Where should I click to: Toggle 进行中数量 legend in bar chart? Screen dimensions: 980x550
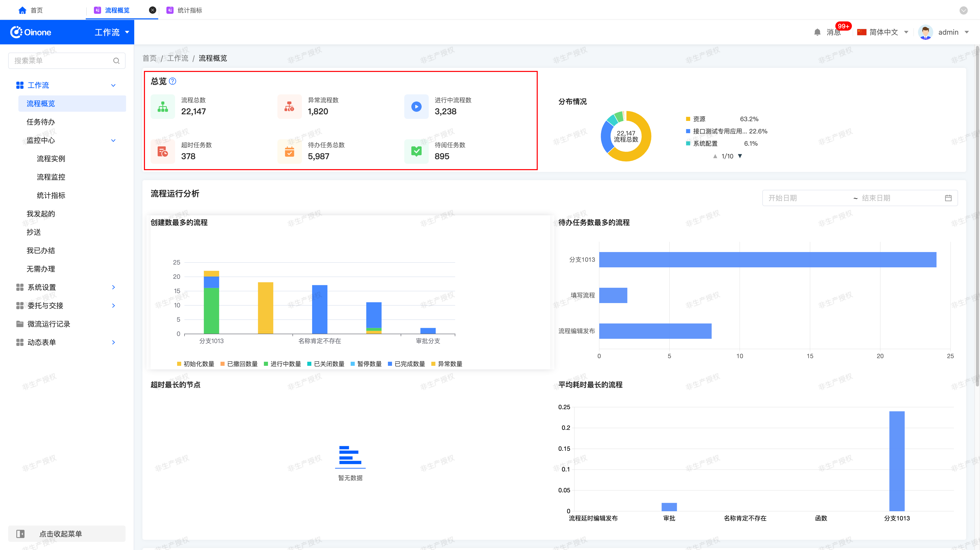coord(282,364)
